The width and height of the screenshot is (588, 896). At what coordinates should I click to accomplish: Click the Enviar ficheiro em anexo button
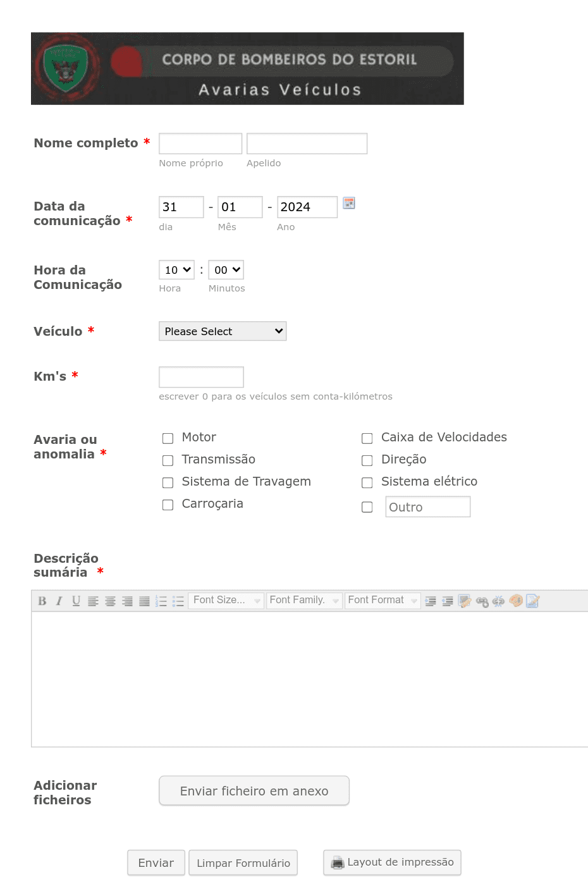254,791
